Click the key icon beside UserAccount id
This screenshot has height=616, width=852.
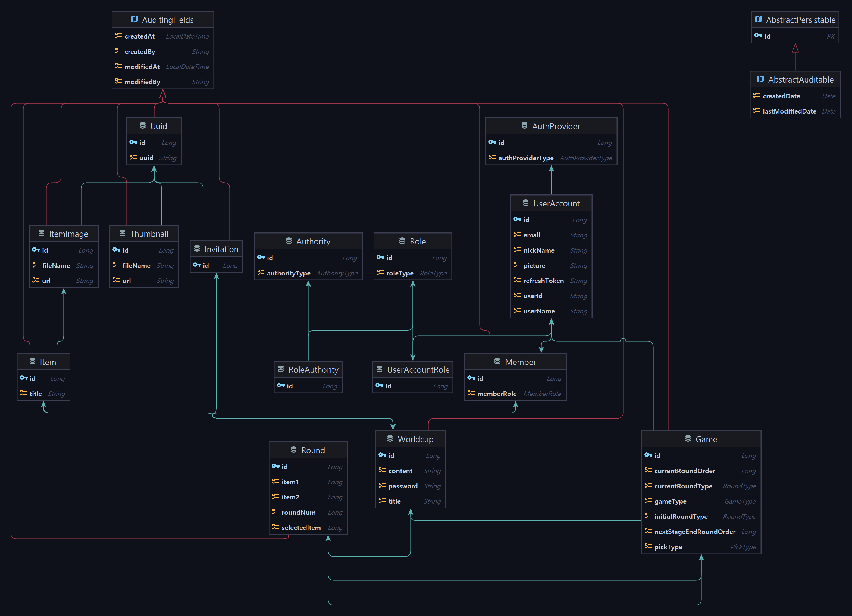pyautogui.click(x=517, y=219)
